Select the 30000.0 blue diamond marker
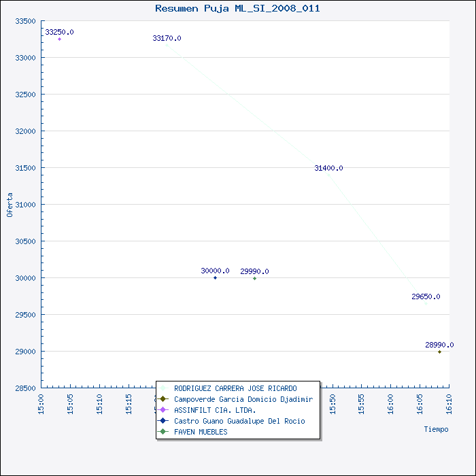Viewport: 476px width, 476px height. [x=216, y=277]
